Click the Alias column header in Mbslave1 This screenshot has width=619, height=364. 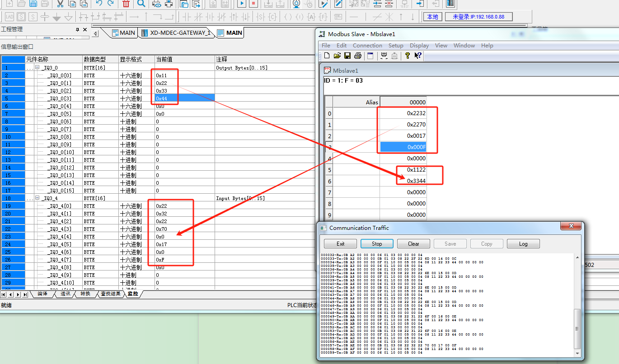click(356, 102)
